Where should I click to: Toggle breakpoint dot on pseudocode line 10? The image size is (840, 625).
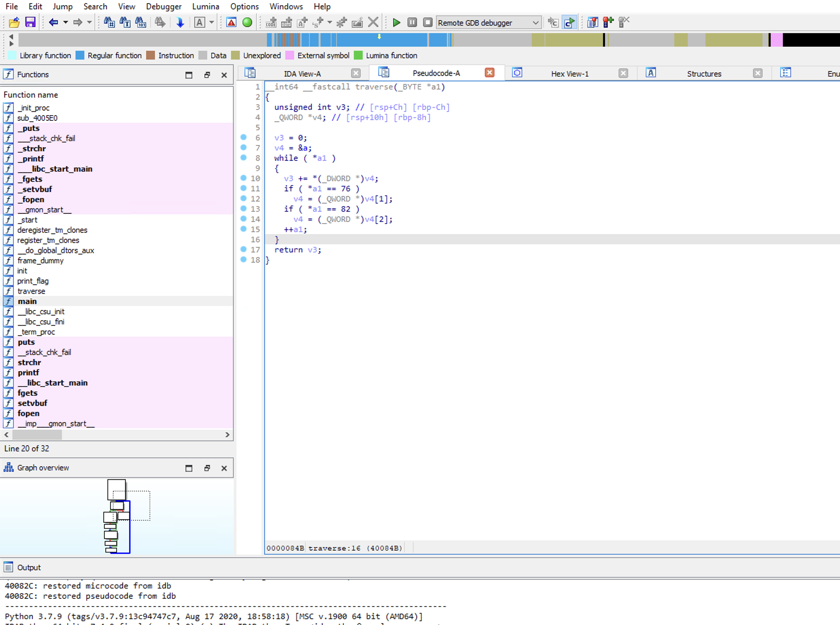243,178
